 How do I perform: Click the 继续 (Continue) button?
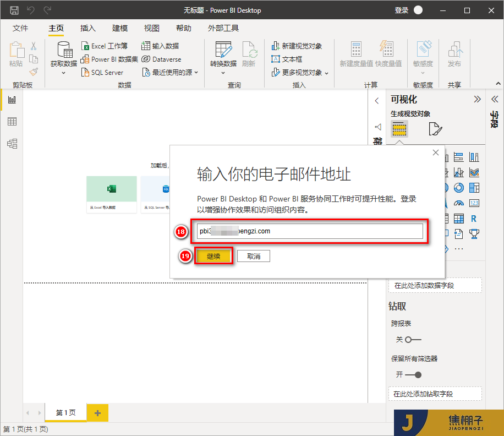tap(213, 257)
